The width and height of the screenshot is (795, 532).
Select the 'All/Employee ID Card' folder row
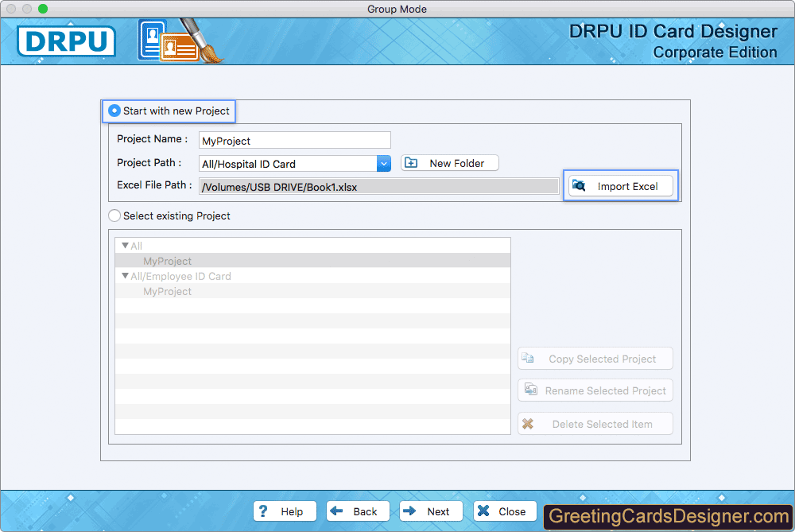312,276
